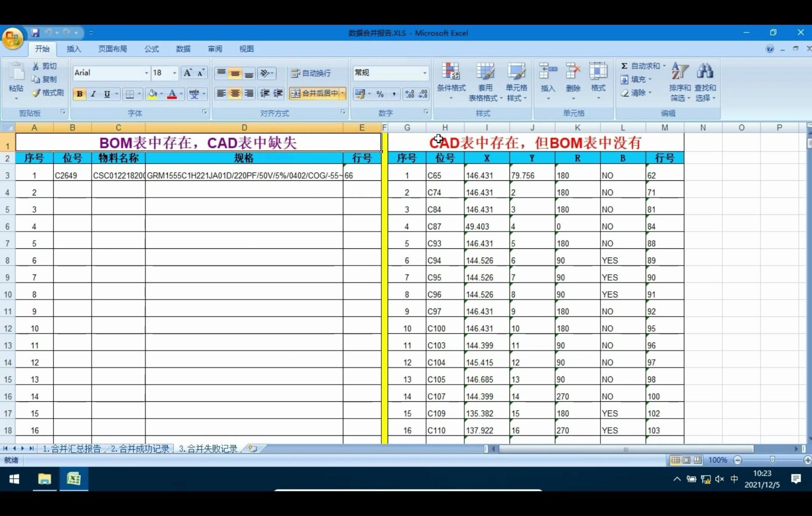This screenshot has width=812, height=516.
Task: Open the Format (格式) cells menu
Action: point(598,81)
